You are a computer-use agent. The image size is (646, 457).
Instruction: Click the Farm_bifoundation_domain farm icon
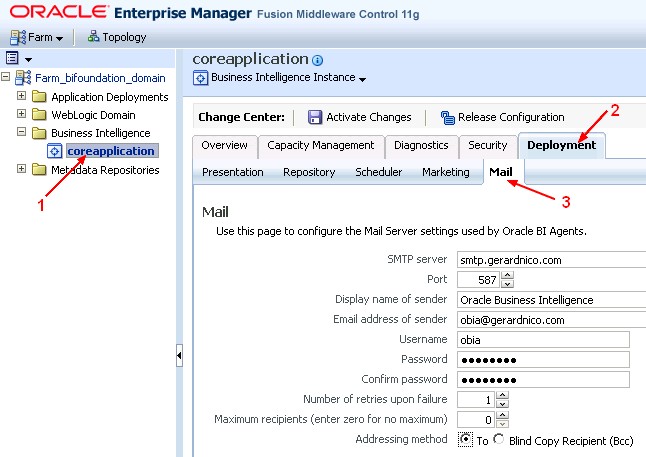click(24, 78)
